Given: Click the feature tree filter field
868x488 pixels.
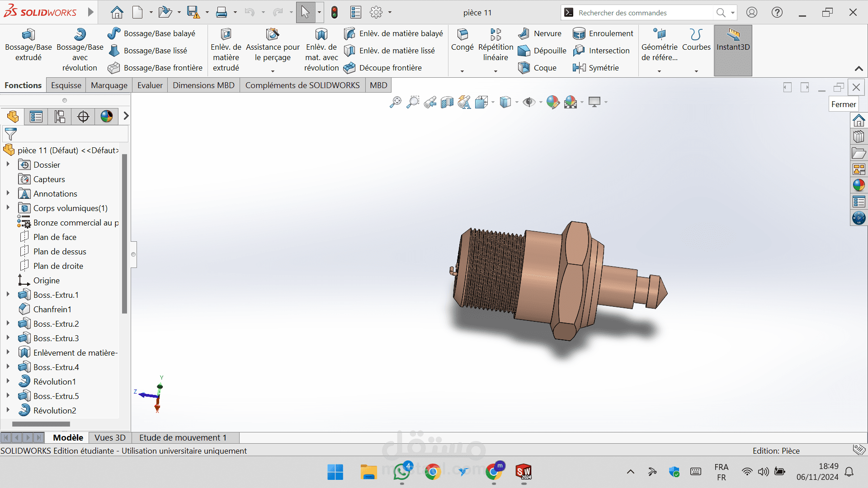Looking at the screenshot, I should pyautogui.click(x=68, y=134).
